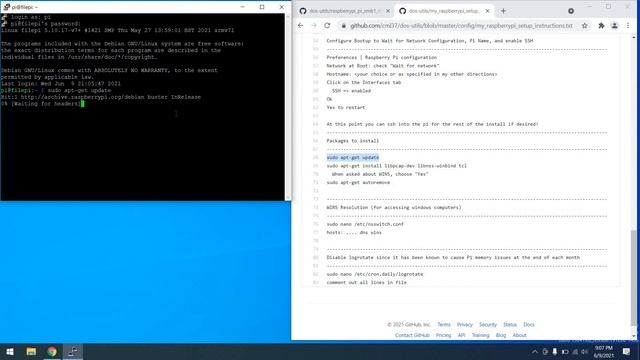
Task: Click the browser back arrow
Action: 300,25
